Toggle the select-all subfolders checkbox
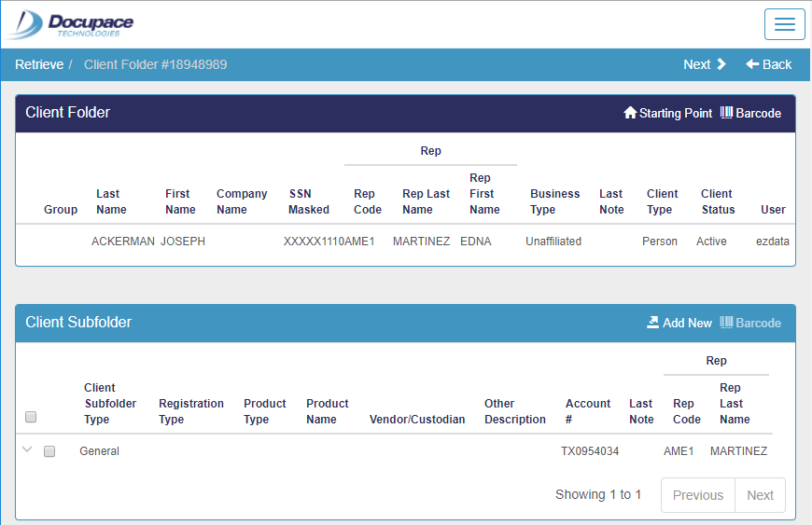The height and width of the screenshot is (525, 812). point(31,417)
